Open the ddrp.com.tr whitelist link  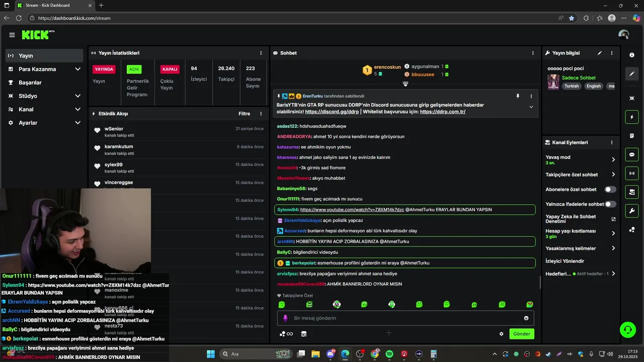(x=443, y=112)
